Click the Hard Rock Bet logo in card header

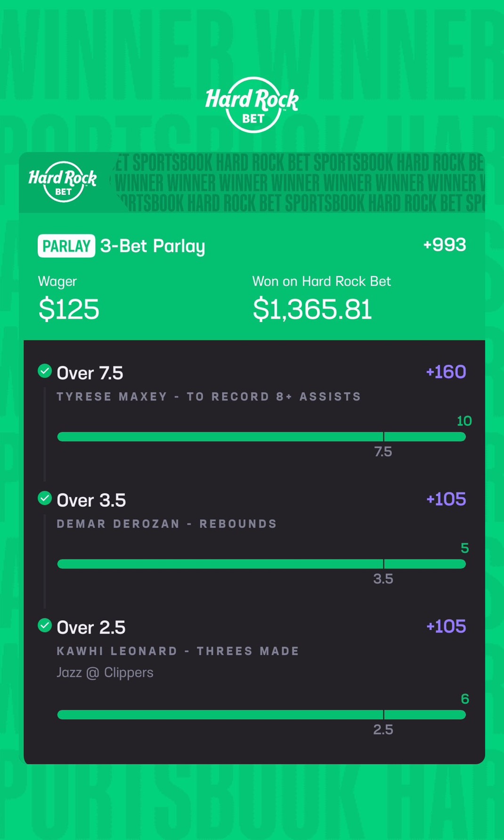click(x=63, y=182)
